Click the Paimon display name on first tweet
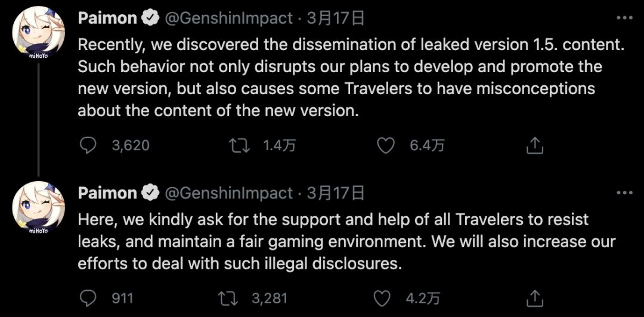 click(107, 18)
